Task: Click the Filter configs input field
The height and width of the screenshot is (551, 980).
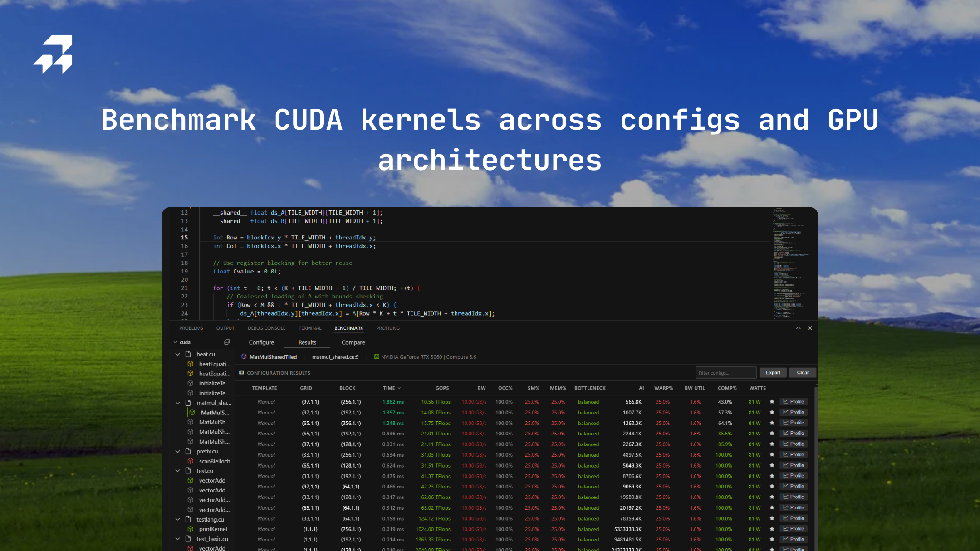Action: click(x=726, y=372)
